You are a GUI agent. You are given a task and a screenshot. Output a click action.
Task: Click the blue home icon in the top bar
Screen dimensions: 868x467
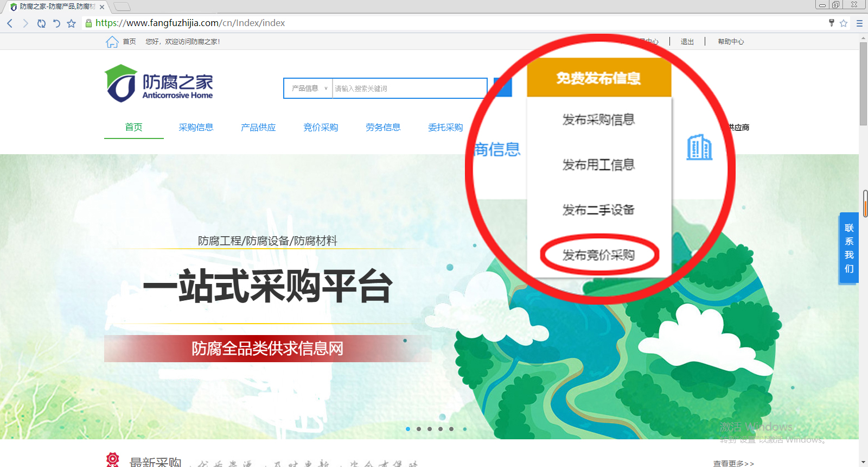[112, 42]
